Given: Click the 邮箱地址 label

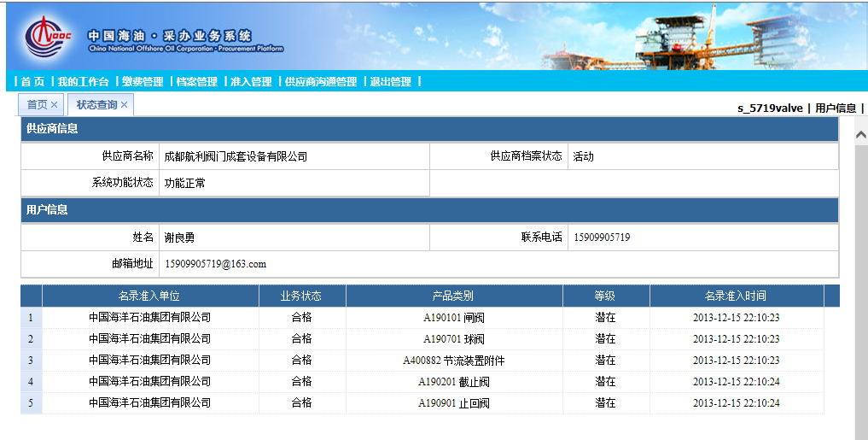Looking at the screenshot, I should click(132, 264).
